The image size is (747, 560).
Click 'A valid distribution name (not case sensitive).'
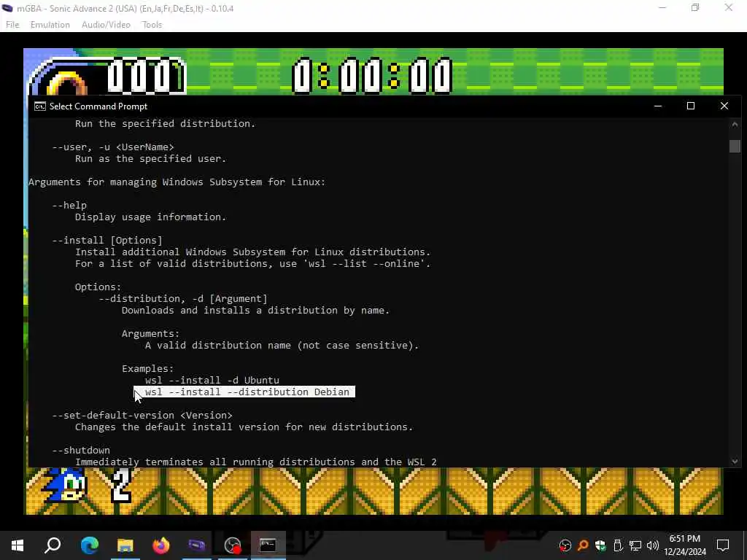click(x=282, y=345)
